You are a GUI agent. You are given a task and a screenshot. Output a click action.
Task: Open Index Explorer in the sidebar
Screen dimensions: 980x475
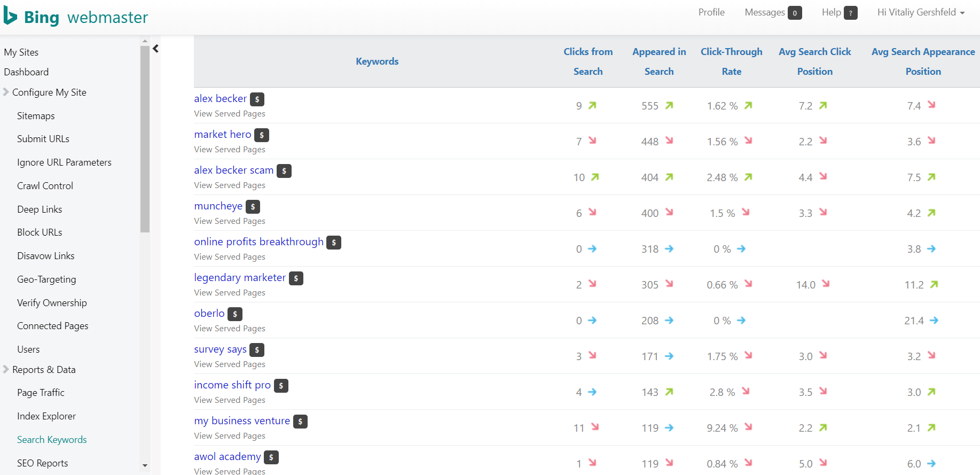point(46,416)
